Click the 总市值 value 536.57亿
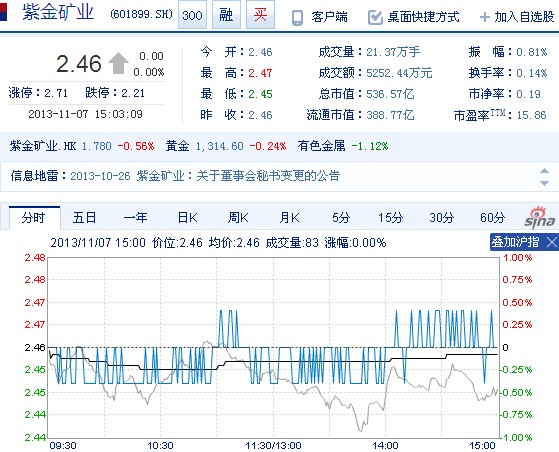 pos(390,94)
